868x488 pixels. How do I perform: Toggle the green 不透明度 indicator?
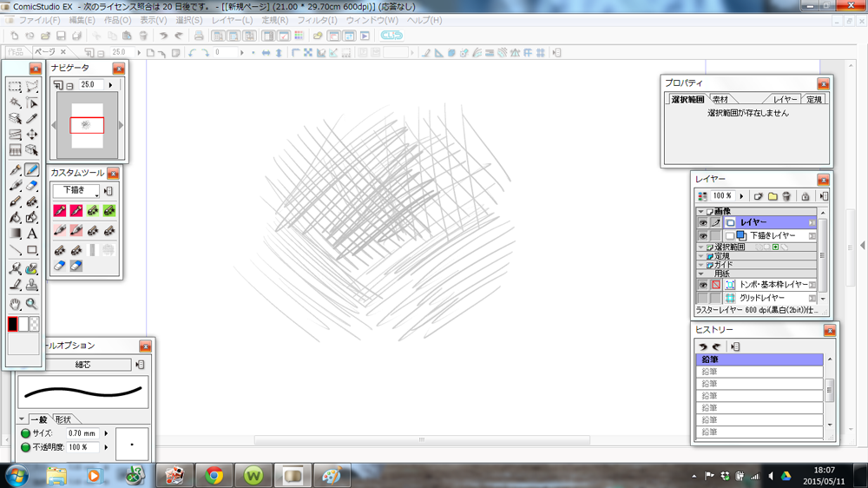25,447
